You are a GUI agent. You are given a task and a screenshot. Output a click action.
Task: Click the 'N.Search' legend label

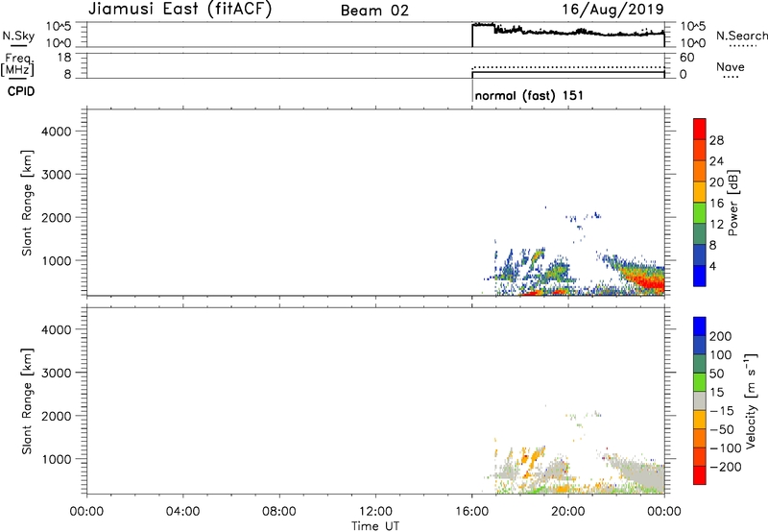(x=741, y=36)
